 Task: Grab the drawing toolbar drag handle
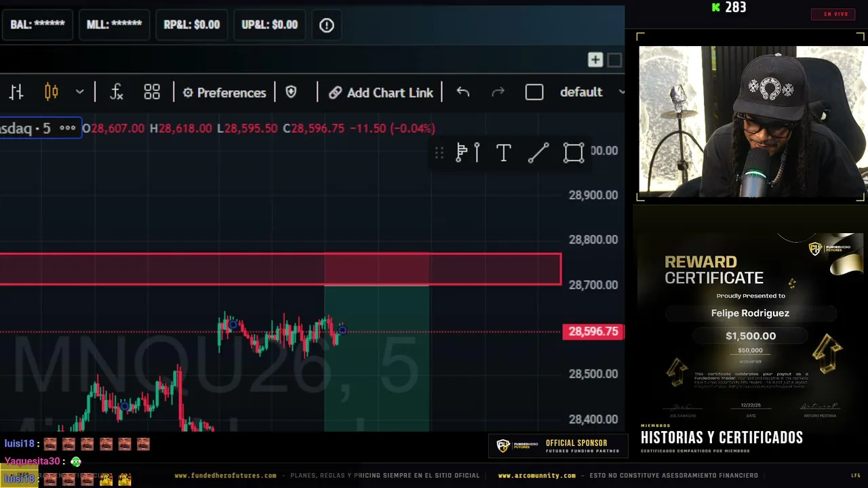coord(439,153)
